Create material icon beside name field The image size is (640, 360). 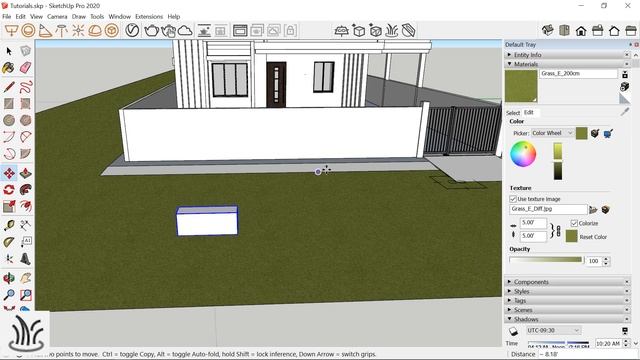point(624,87)
